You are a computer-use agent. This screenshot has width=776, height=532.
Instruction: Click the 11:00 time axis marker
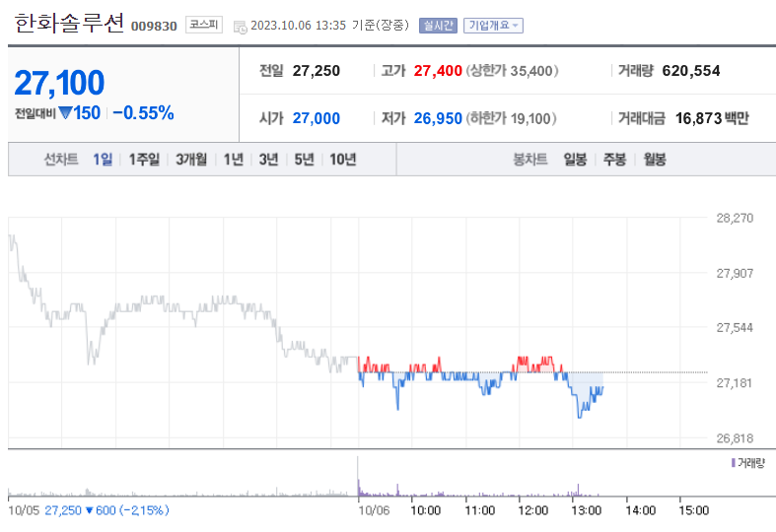[x=479, y=510]
